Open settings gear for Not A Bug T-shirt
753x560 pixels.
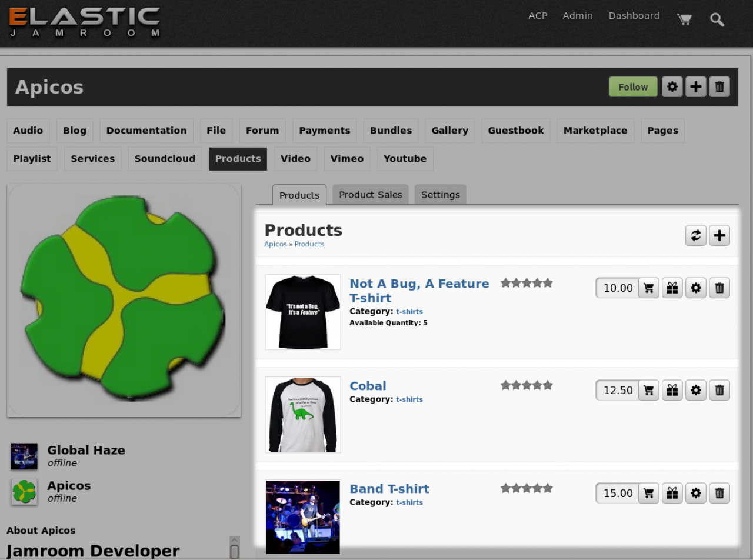(x=696, y=288)
